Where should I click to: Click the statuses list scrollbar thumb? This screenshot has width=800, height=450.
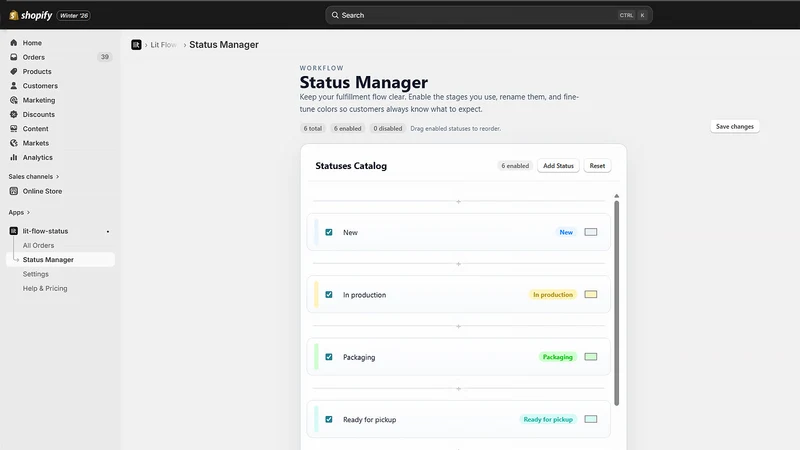[616, 303]
